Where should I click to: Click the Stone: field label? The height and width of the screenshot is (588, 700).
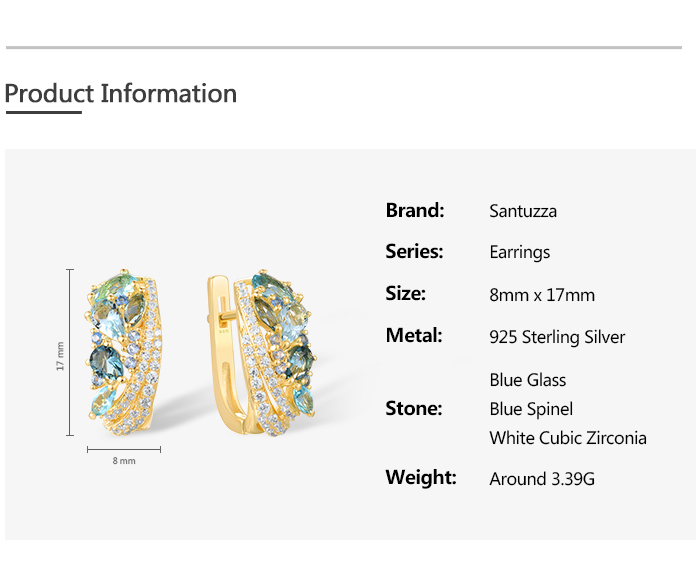tap(414, 408)
